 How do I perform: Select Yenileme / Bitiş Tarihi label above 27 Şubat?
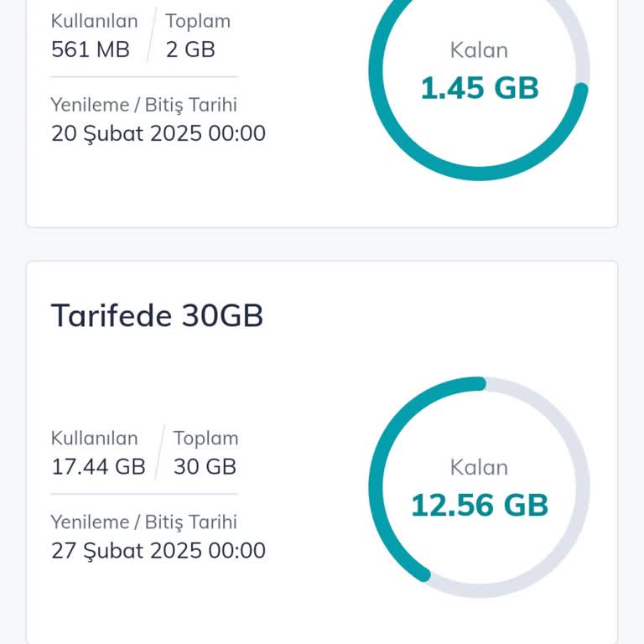coord(143,522)
